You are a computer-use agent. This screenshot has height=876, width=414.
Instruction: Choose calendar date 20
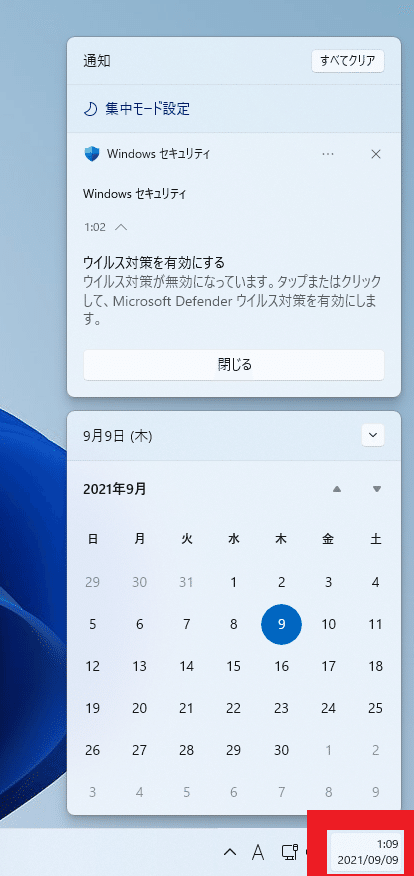pos(140,708)
